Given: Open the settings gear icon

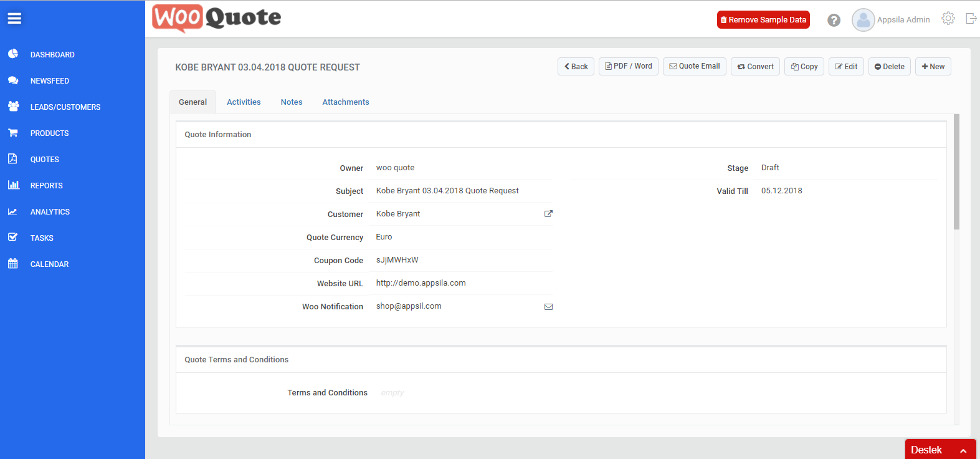Looking at the screenshot, I should [948, 19].
